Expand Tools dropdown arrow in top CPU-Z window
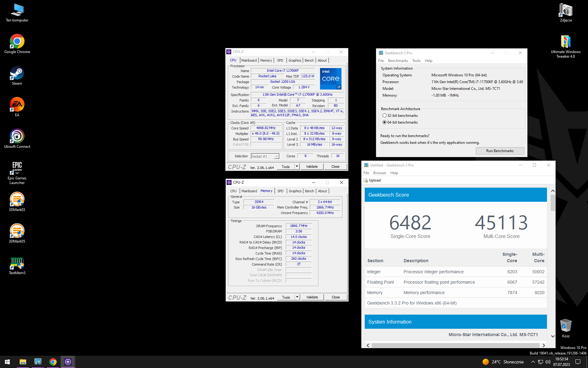588x368 pixels. tap(297, 167)
